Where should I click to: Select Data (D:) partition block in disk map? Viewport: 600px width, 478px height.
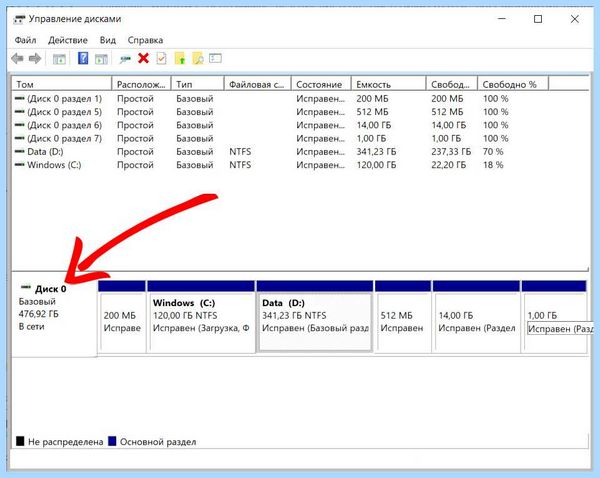pyautogui.click(x=315, y=317)
